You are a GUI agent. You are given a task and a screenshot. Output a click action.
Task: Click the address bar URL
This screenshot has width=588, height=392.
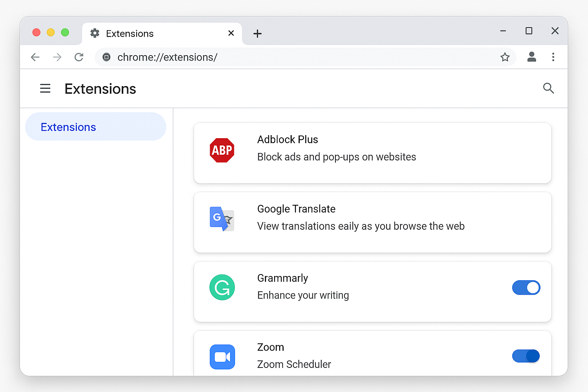point(167,57)
